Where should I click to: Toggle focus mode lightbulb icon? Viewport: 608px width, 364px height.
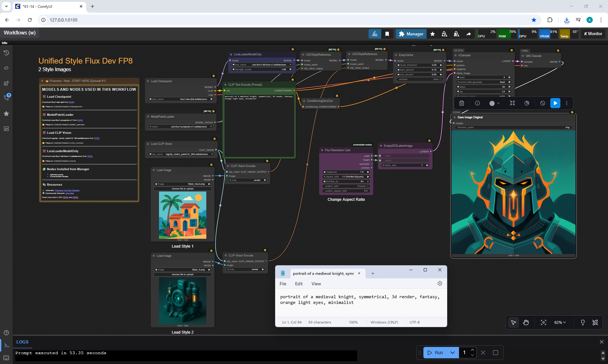tap(582, 322)
